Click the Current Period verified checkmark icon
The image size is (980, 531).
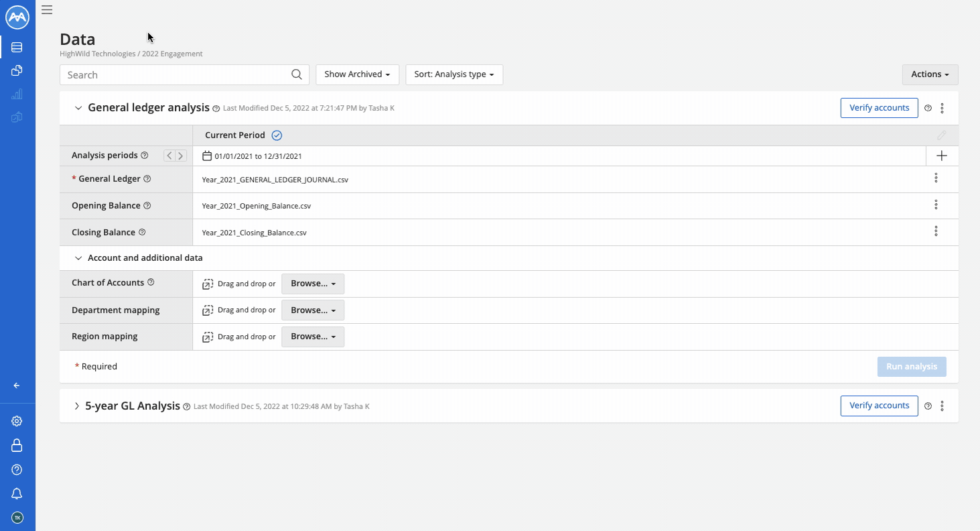coord(277,135)
